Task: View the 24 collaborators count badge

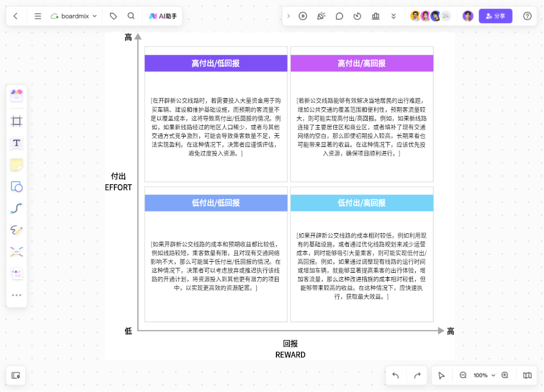Action: point(446,16)
